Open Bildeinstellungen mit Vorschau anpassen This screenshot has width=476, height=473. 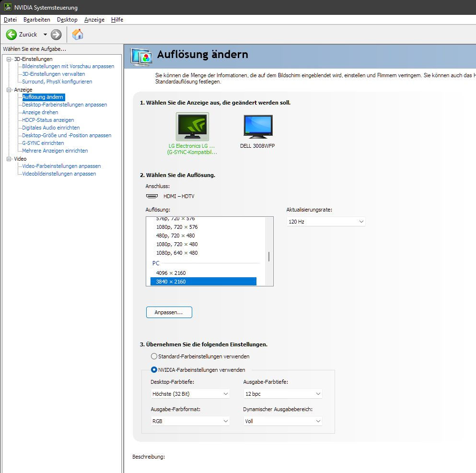[68, 66]
